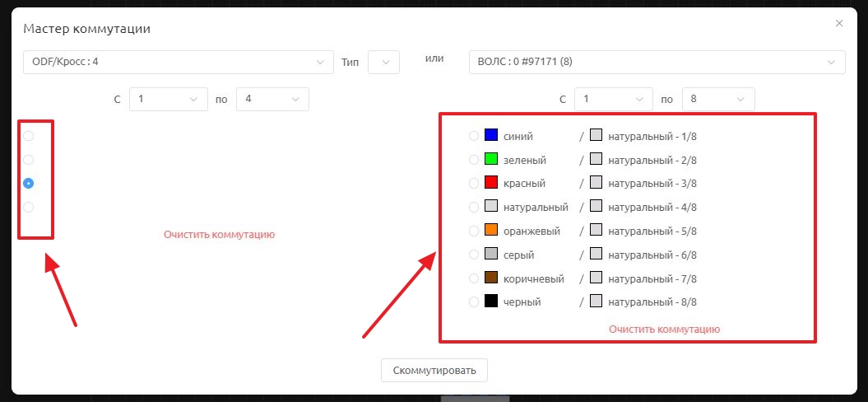Image resolution: width=868 pixels, height=402 pixels.
Task: Click the зеленый label text
Action: coord(525,161)
